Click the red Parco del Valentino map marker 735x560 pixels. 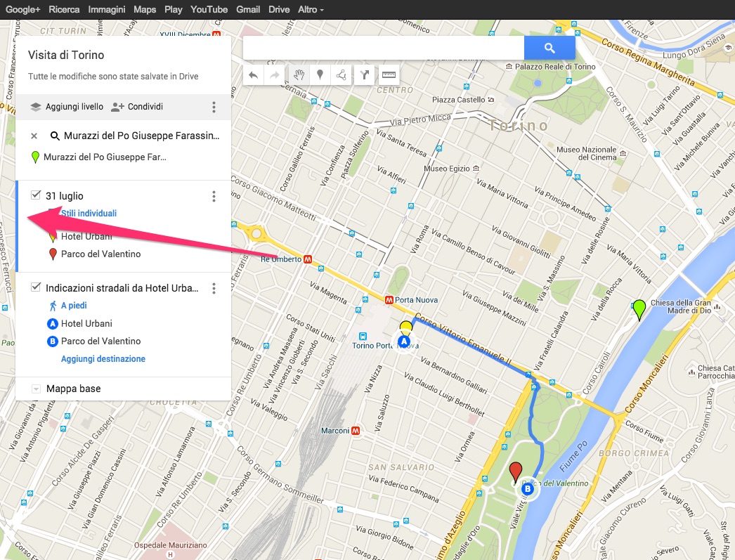[x=516, y=471]
